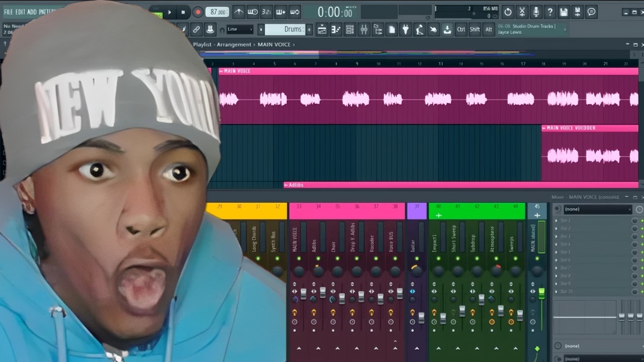Open the chat bubble icon
Screen dimensions: 644x362
point(592,12)
